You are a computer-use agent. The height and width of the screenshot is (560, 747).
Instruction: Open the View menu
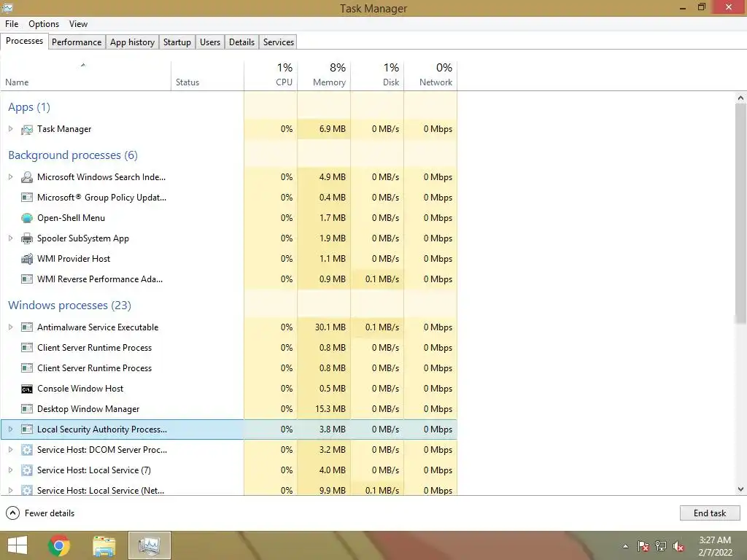click(x=78, y=24)
